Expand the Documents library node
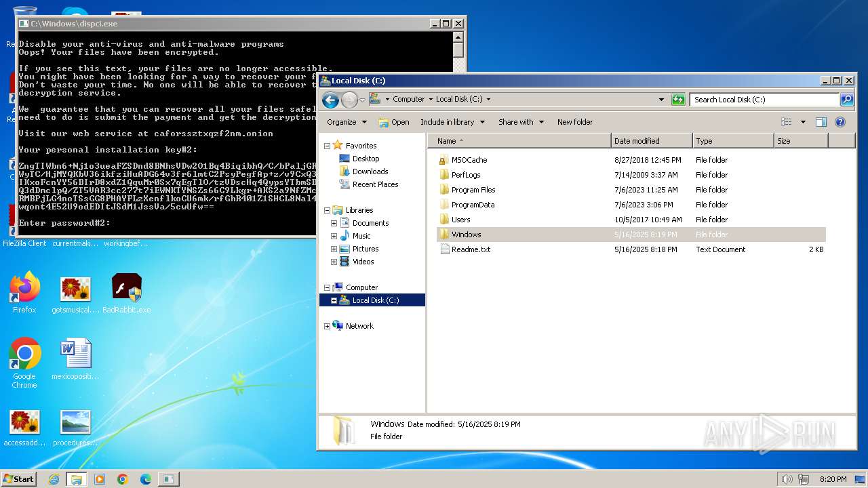Screen dimensions: 868x488 click(334, 223)
